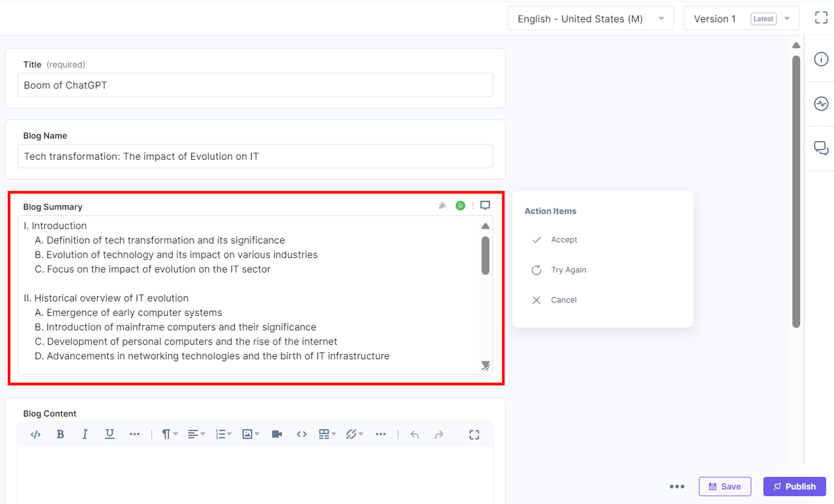Click the Blog Content editing area

click(x=255, y=475)
